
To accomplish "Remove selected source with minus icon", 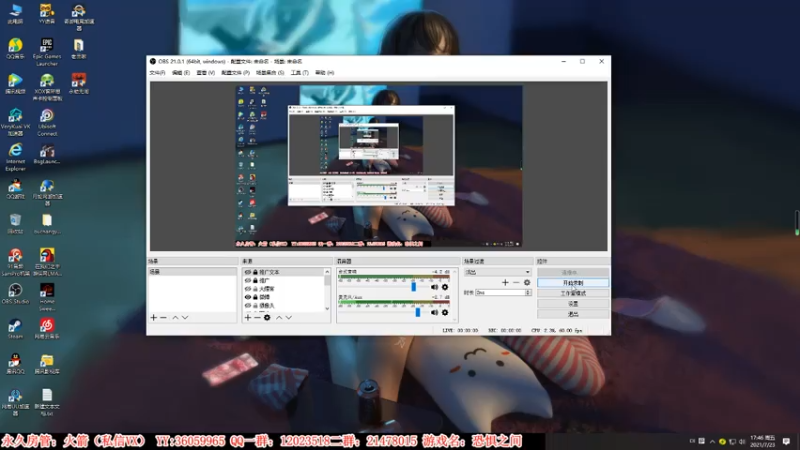I will tap(257, 317).
